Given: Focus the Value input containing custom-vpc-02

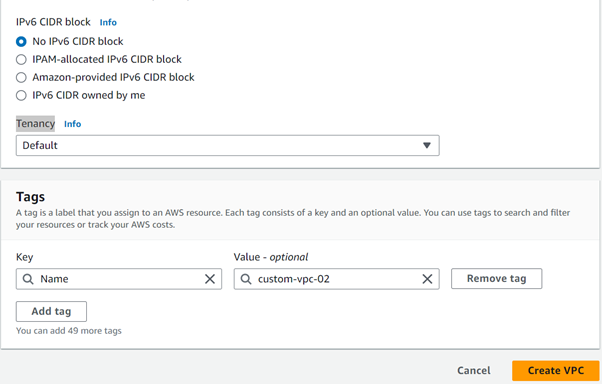Looking at the screenshot, I should point(336,279).
